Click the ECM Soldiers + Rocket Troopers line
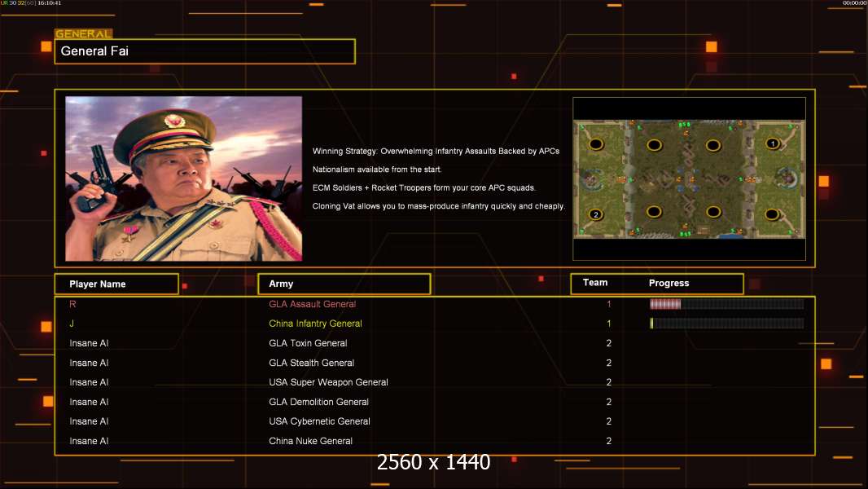The height and width of the screenshot is (489, 868). tap(424, 187)
